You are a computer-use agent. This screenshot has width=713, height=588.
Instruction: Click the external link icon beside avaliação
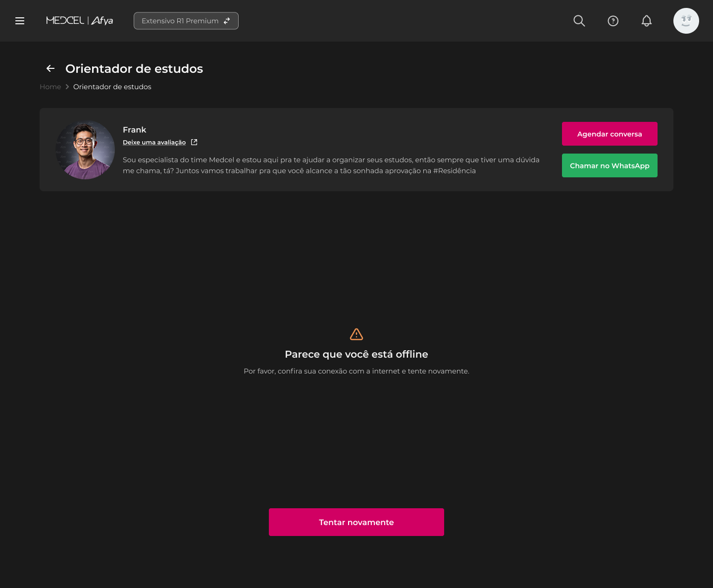coord(194,142)
